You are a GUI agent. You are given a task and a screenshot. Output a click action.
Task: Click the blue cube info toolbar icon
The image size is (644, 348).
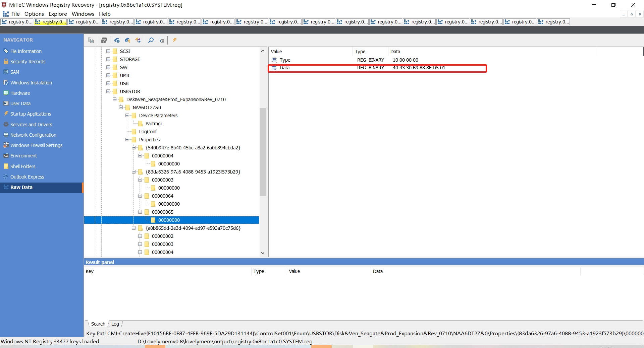(x=117, y=40)
